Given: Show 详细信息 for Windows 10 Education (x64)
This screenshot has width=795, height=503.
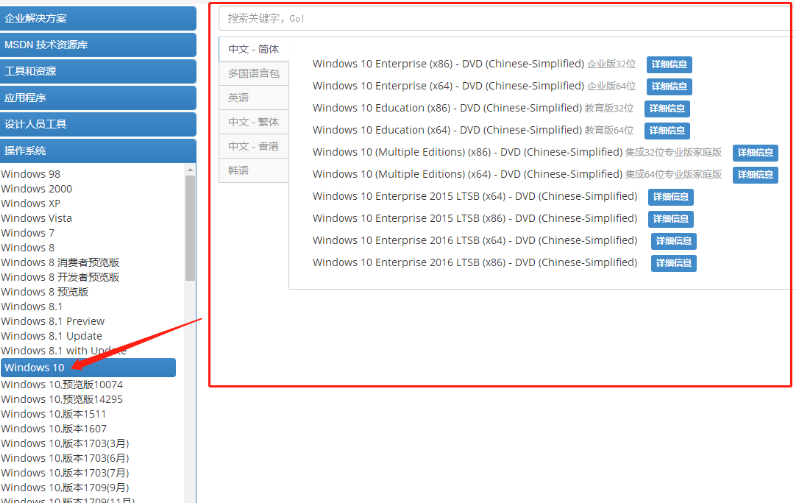Looking at the screenshot, I should (x=666, y=130).
